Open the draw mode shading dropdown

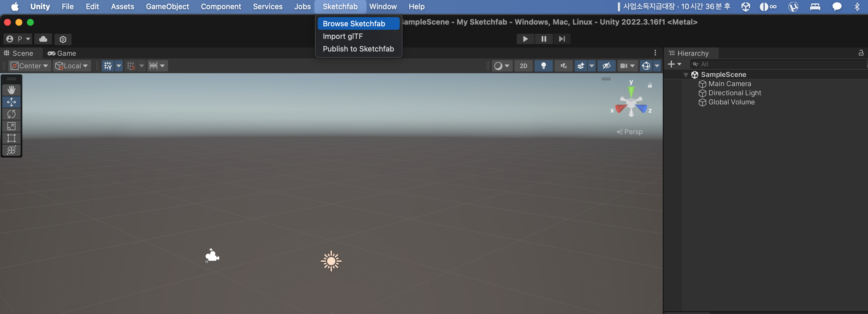click(x=502, y=65)
